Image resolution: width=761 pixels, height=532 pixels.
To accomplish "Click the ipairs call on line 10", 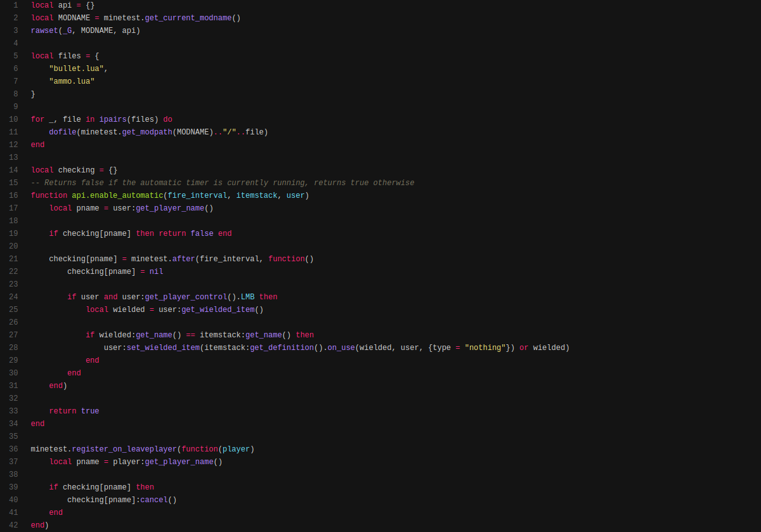I will (x=113, y=119).
